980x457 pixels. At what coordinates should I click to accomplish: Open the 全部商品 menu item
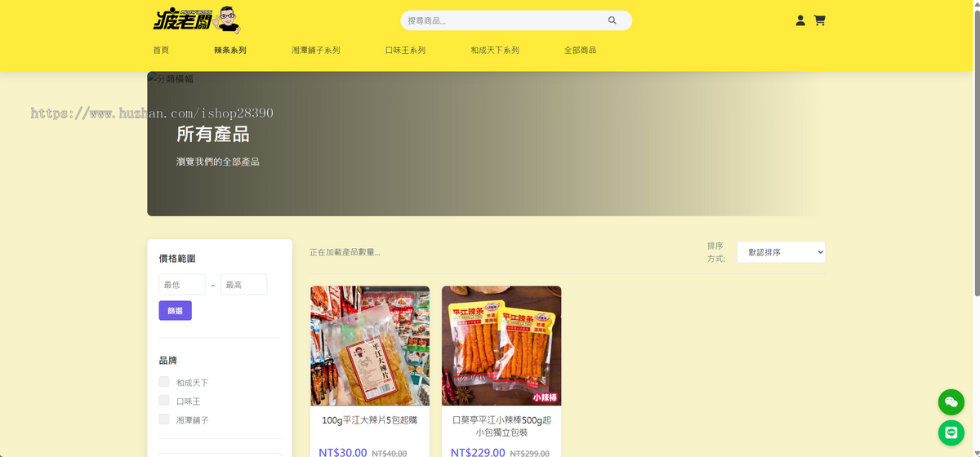[x=581, y=51]
